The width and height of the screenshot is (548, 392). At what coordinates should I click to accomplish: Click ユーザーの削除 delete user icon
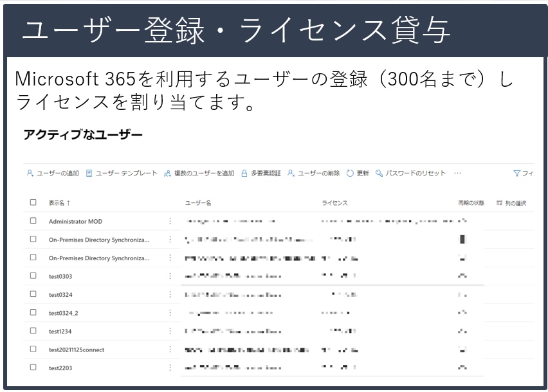291,173
